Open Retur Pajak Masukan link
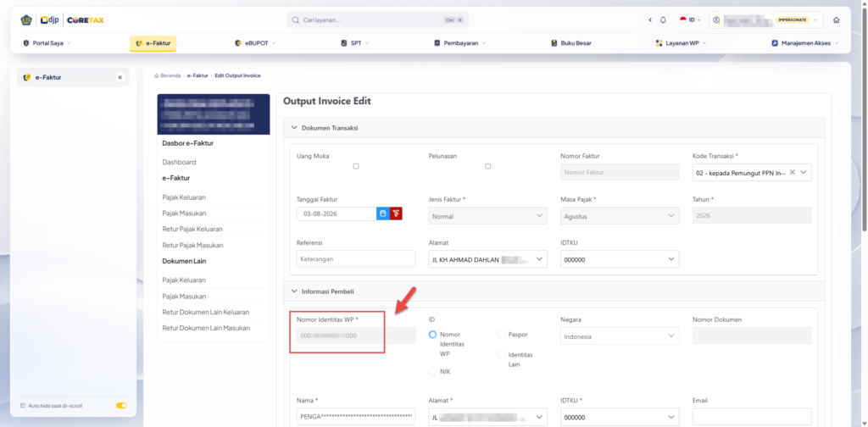Viewport: 868px width, 427px height. tap(192, 245)
